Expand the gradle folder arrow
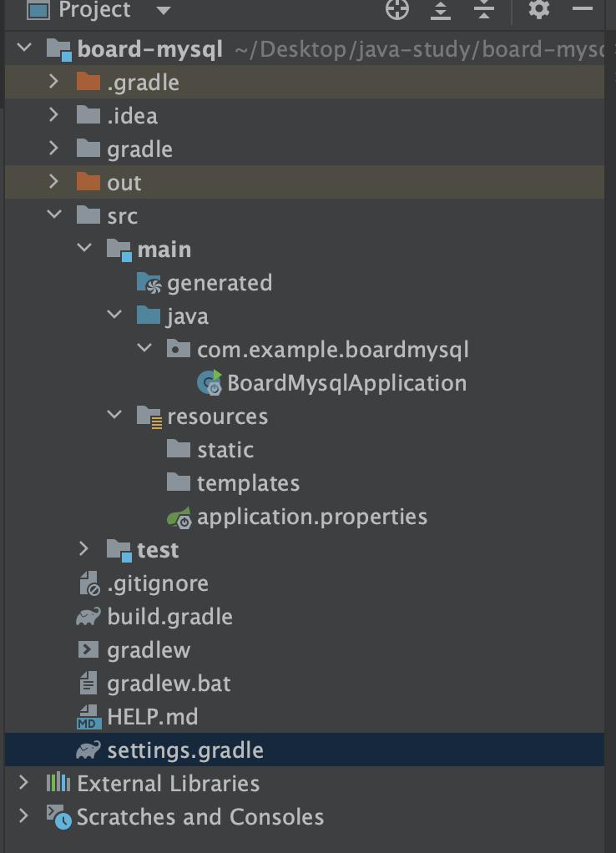616x853 pixels. [x=53, y=148]
